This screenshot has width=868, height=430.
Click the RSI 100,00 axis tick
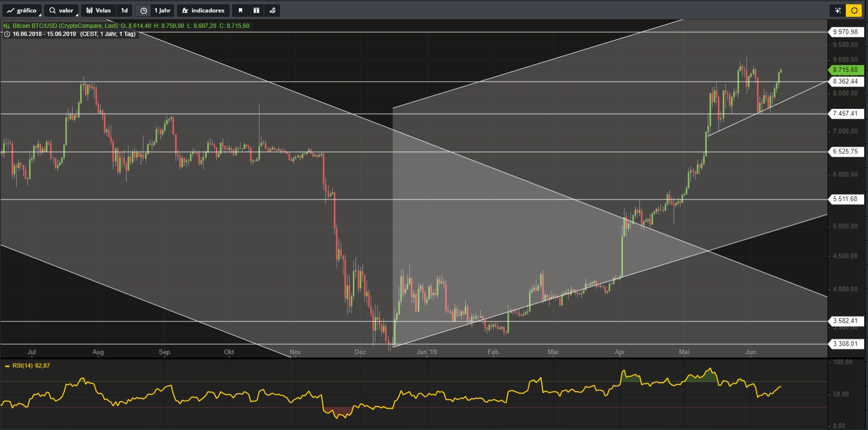(x=843, y=362)
